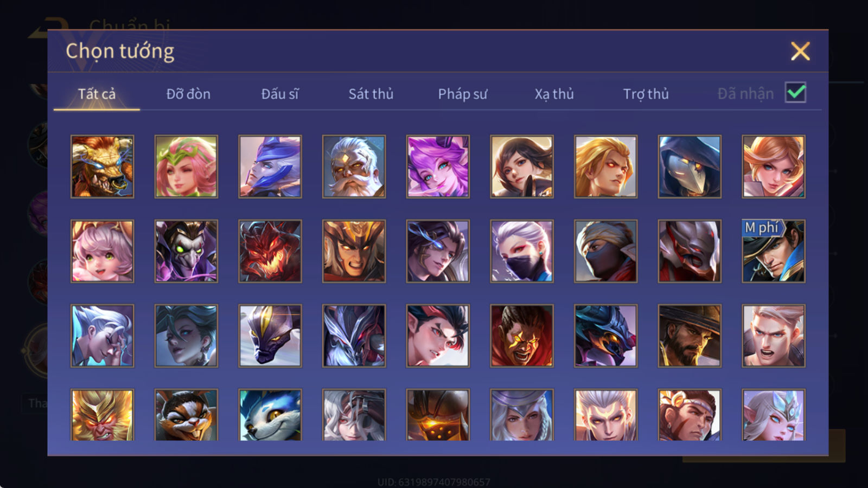This screenshot has height=488, width=868.
Task: Select the golden bull hero portrait
Action: tap(102, 166)
